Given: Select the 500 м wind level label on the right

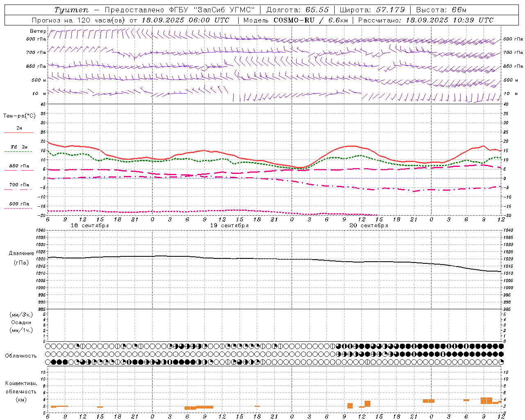Looking at the screenshot, I should coord(510,80).
